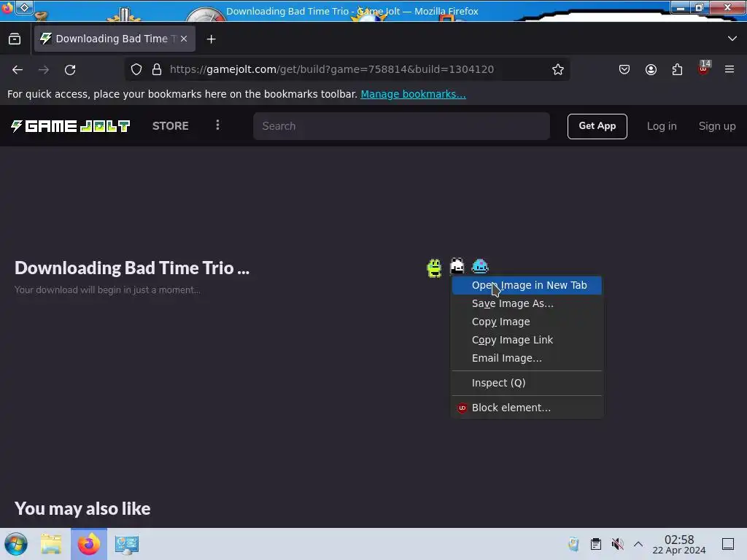Bookmark this page with the star
This screenshot has width=747, height=560.
[558, 69]
